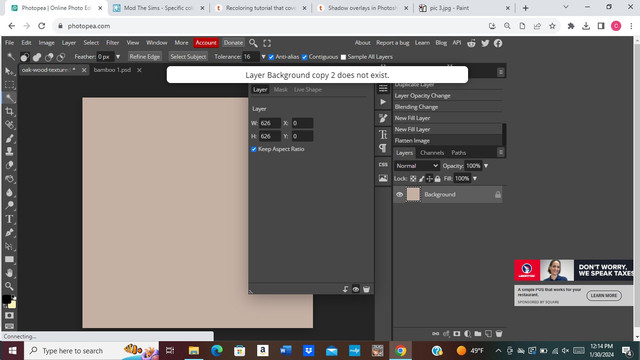
Task: Select the Hand tool
Action: pos(9,273)
